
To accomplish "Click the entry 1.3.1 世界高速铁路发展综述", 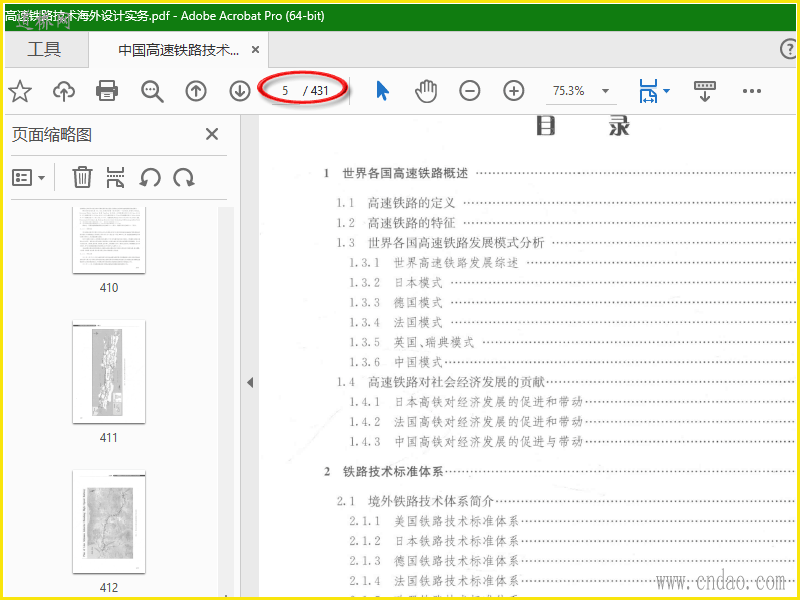I will click(x=434, y=263).
